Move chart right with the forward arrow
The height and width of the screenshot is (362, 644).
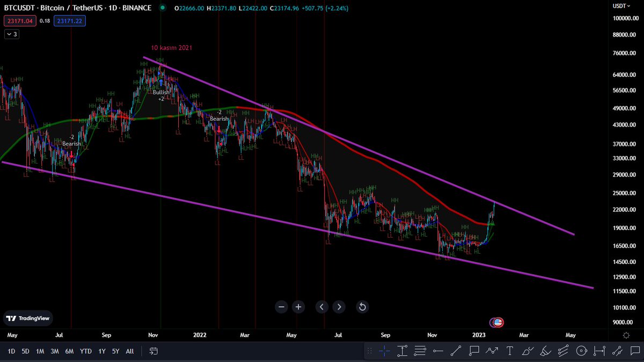[x=339, y=307]
